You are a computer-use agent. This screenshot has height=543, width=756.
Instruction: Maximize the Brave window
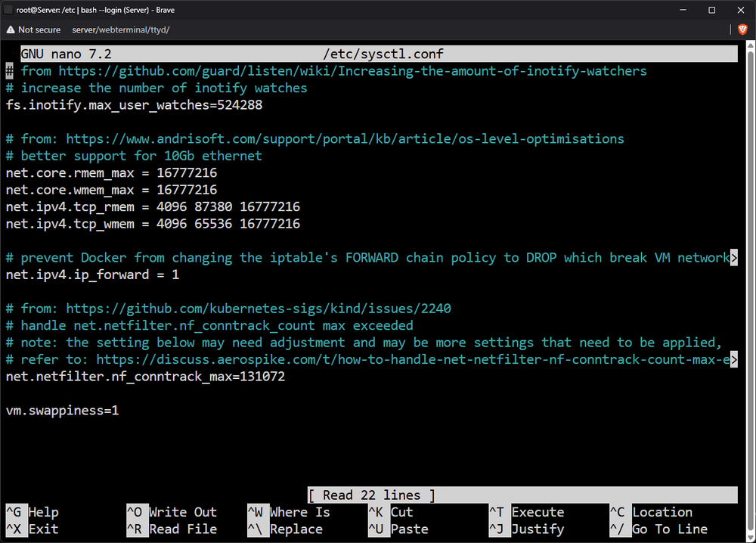711,10
